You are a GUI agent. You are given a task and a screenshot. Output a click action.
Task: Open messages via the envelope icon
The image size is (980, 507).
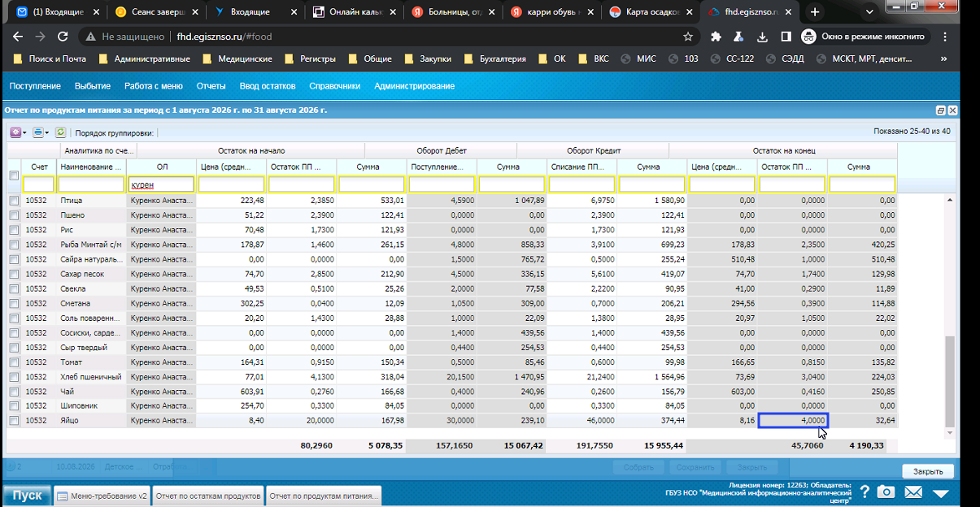tap(913, 492)
